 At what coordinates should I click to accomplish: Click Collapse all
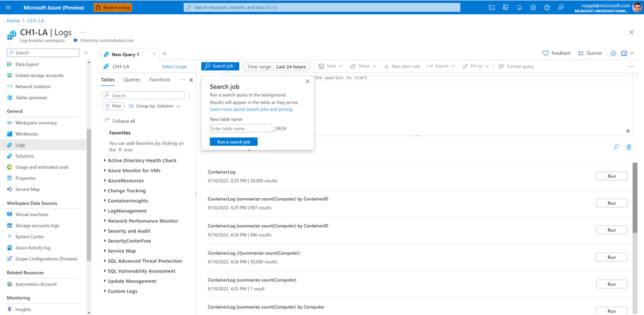coord(120,121)
